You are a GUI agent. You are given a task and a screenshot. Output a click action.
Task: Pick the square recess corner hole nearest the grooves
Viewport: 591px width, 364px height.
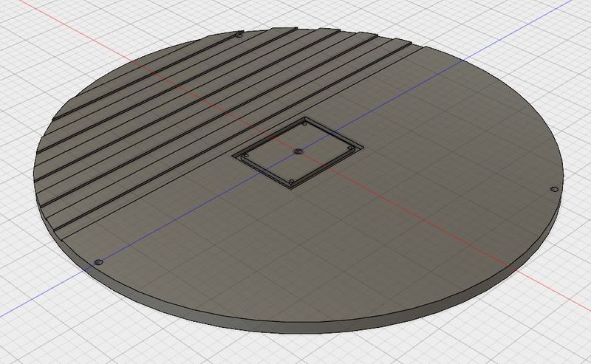[304, 123]
